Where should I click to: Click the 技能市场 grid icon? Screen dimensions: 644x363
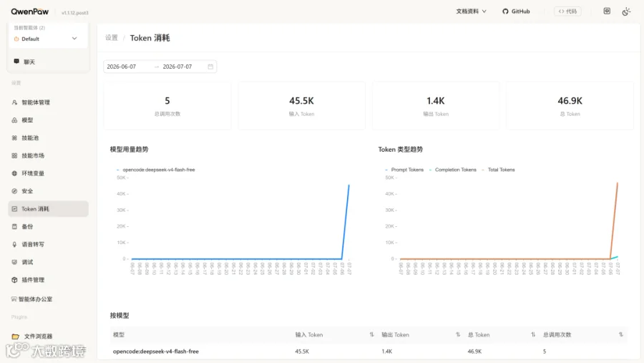tap(14, 155)
